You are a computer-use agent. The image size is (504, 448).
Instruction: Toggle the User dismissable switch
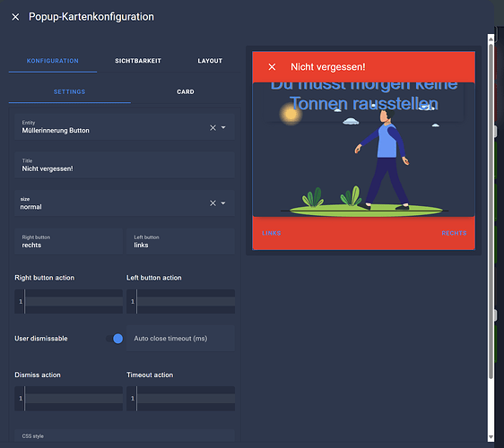tap(115, 339)
